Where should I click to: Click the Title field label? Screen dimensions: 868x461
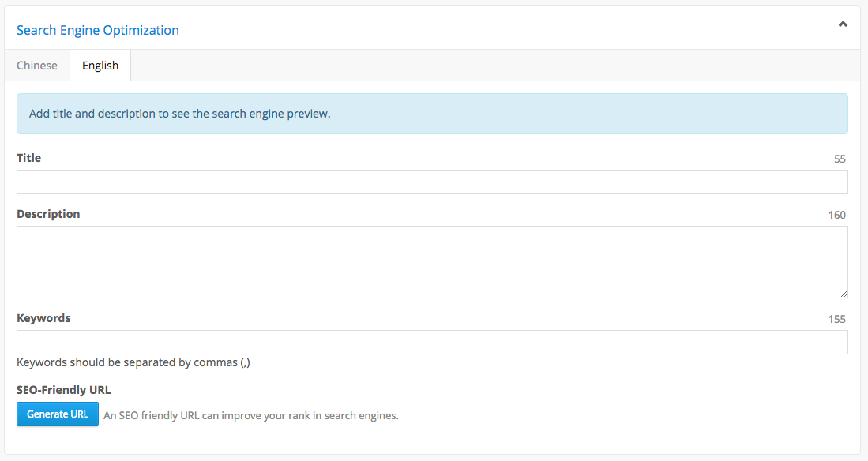tap(28, 158)
